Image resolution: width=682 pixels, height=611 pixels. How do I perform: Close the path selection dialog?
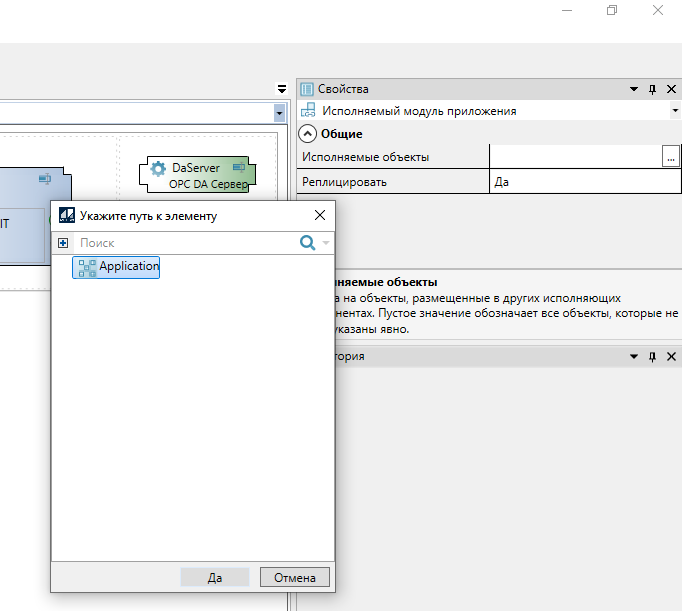click(x=320, y=215)
